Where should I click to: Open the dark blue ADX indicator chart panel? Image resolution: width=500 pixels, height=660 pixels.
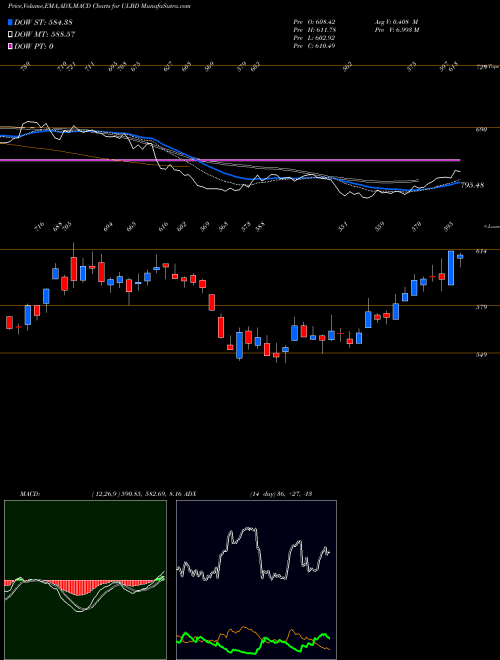coord(256,580)
